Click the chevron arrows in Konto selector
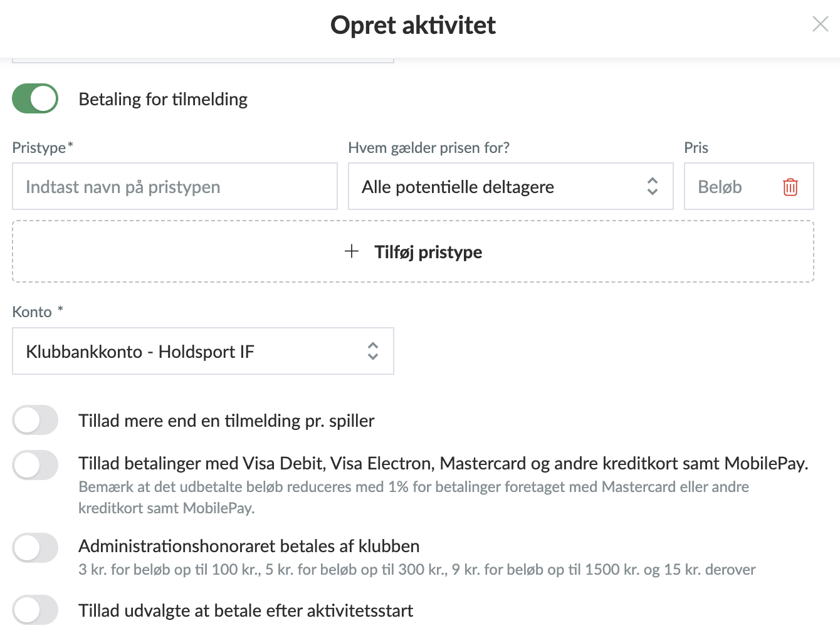The height and width of the screenshot is (633, 840). pos(373,351)
